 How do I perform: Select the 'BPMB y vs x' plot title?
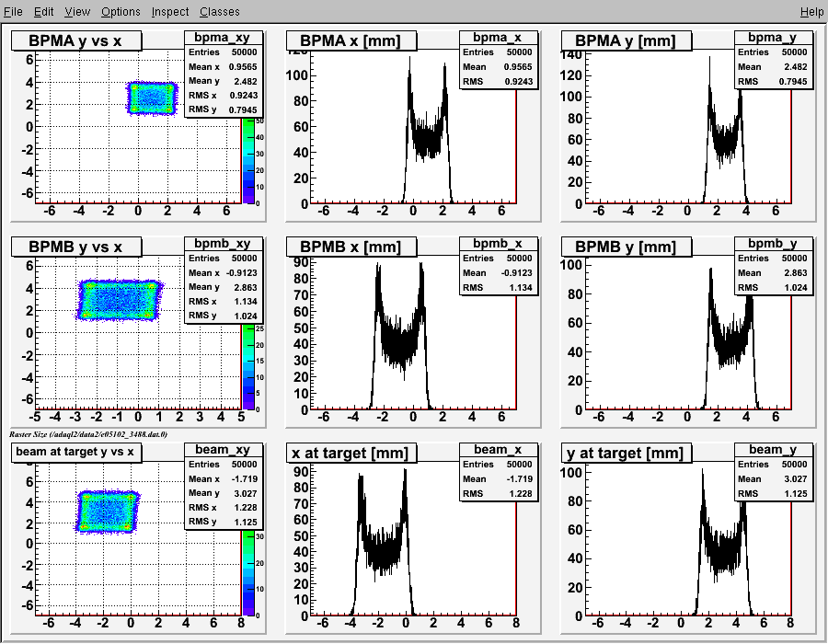(x=76, y=247)
